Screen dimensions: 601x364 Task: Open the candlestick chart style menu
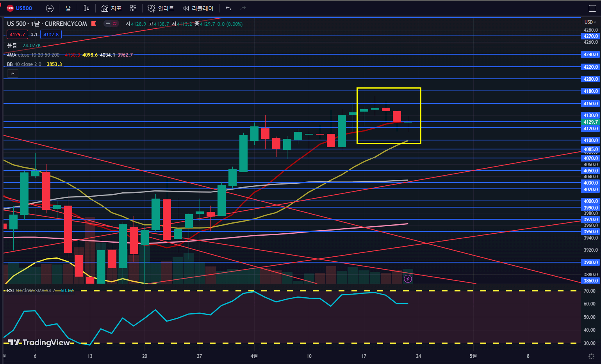pyautogui.click(x=86, y=8)
